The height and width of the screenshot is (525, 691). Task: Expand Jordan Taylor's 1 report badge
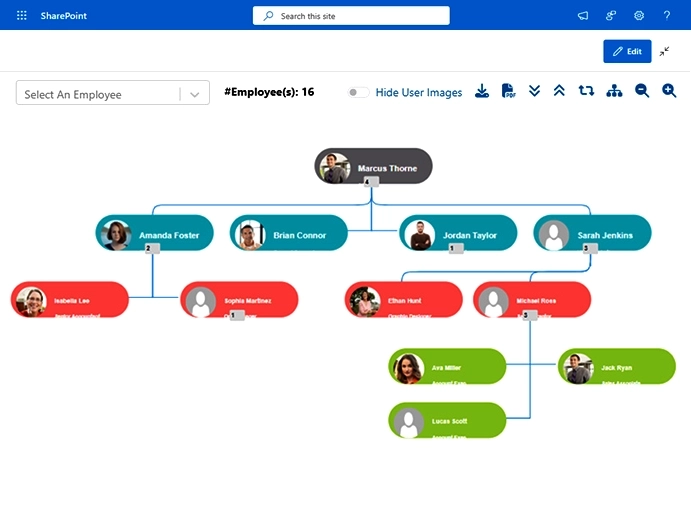(456, 249)
